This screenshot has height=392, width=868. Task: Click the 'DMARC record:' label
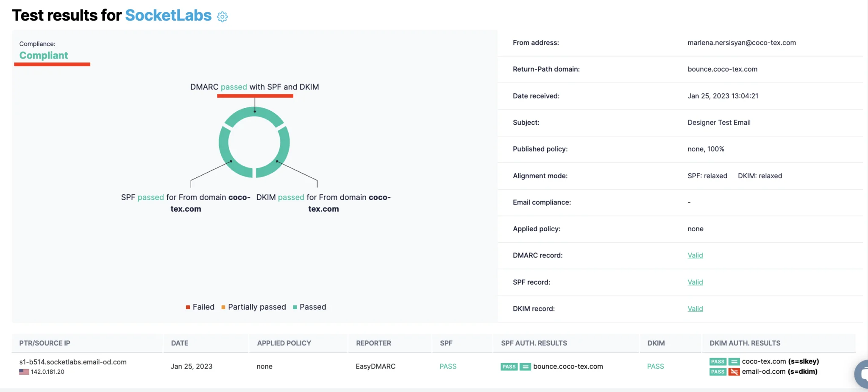538,255
